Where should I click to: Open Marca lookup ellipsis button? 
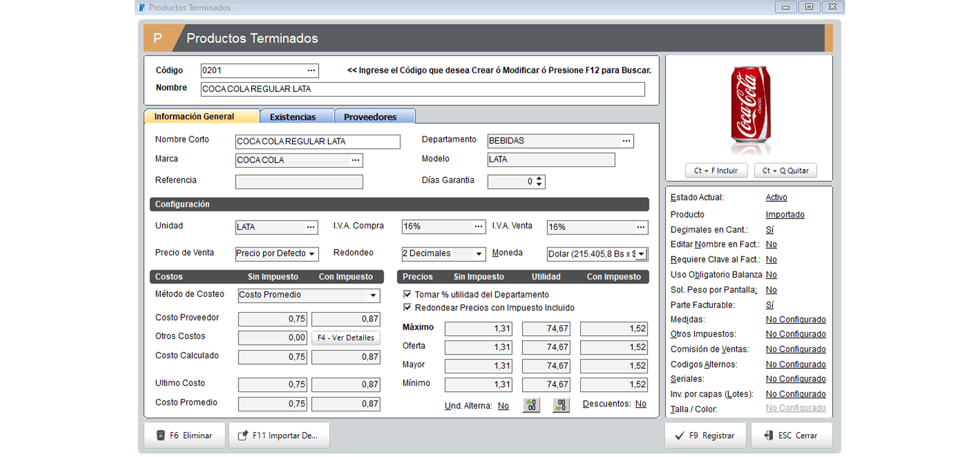(355, 160)
